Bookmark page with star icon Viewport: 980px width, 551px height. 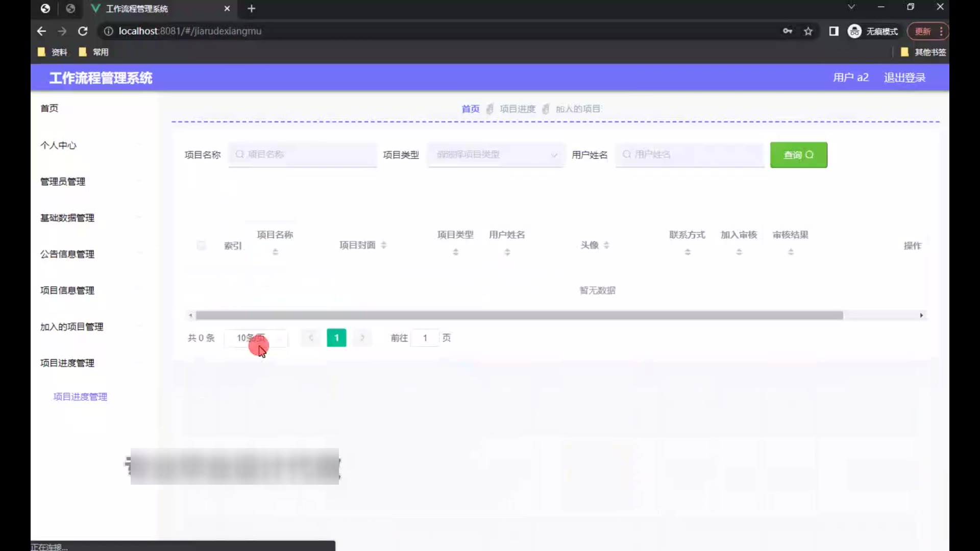pos(808,31)
